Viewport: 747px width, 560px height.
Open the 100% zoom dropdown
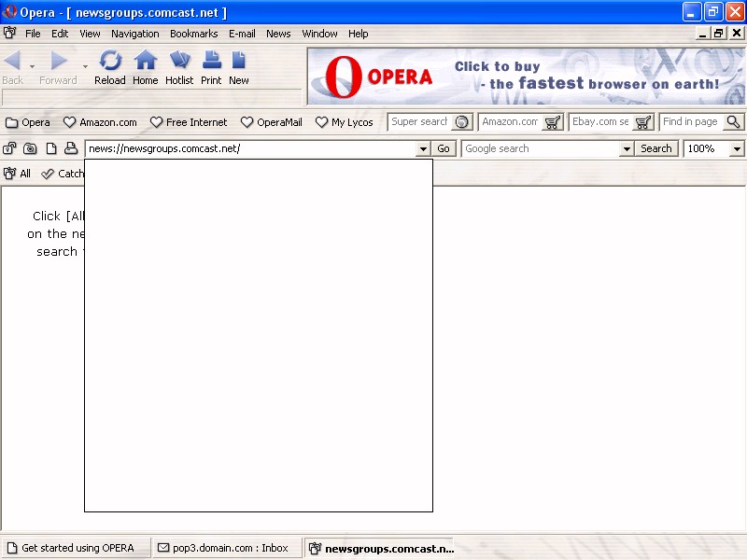click(737, 149)
